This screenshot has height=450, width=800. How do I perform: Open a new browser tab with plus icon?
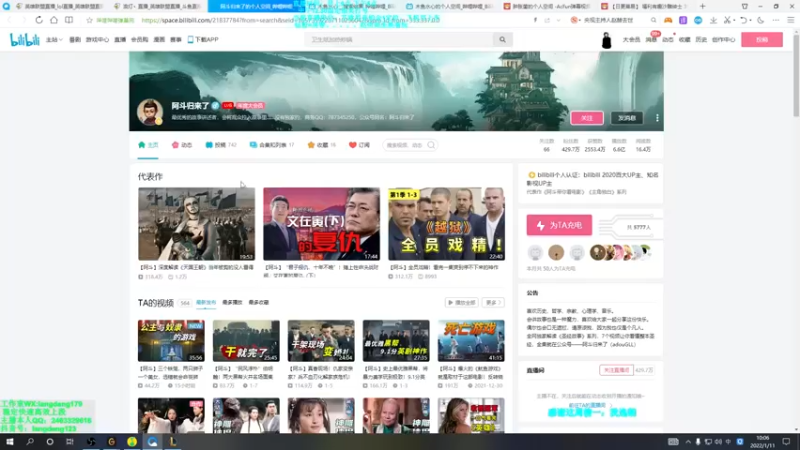(x=703, y=6)
